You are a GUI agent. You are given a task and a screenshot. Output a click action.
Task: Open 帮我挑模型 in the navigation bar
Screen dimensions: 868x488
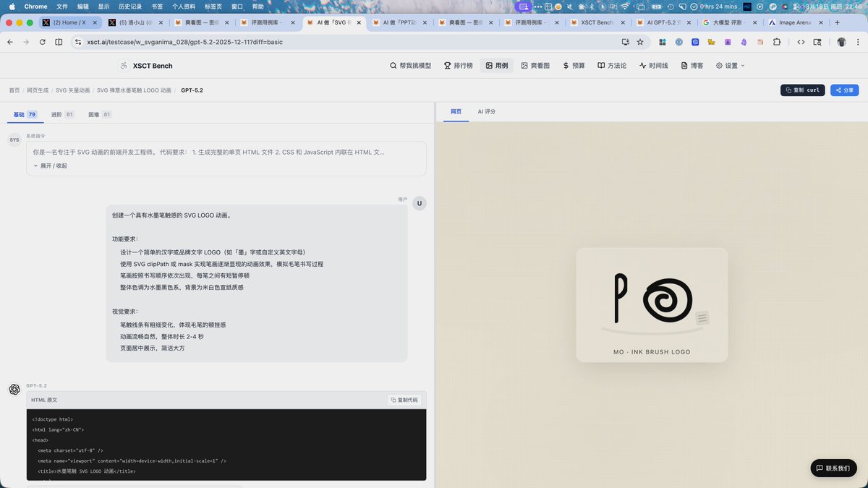[x=410, y=65]
